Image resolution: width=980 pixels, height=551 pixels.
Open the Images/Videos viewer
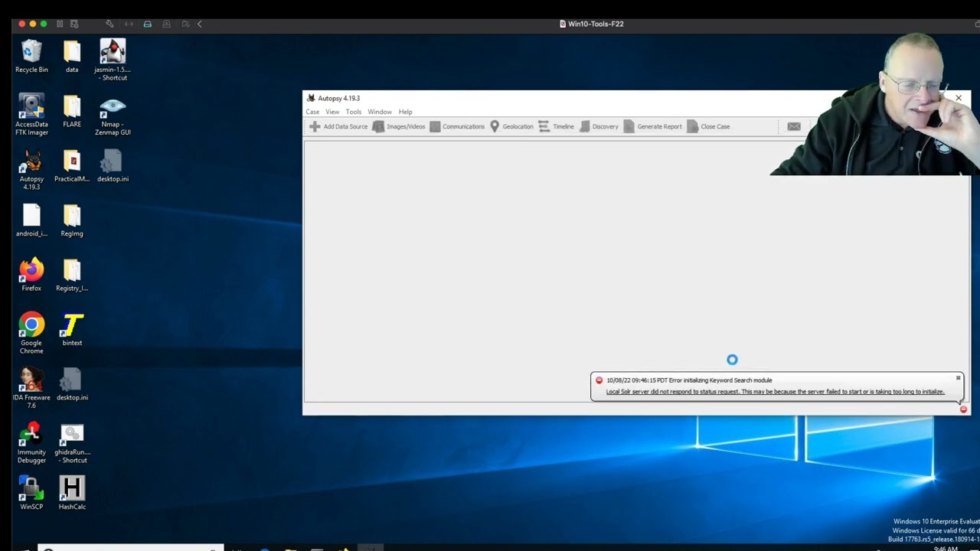[x=399, y=126]
